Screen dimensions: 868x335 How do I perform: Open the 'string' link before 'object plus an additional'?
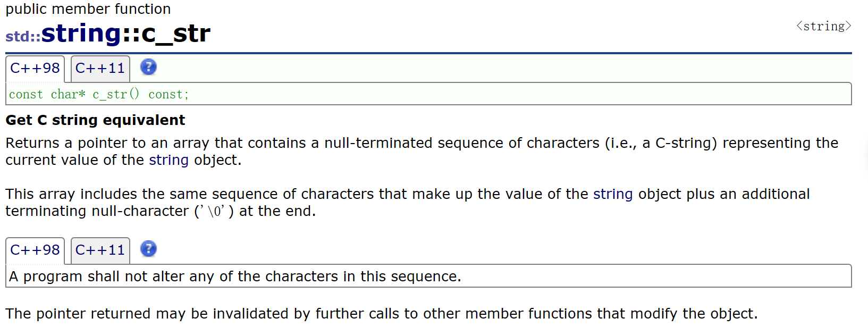click(613, 194)
